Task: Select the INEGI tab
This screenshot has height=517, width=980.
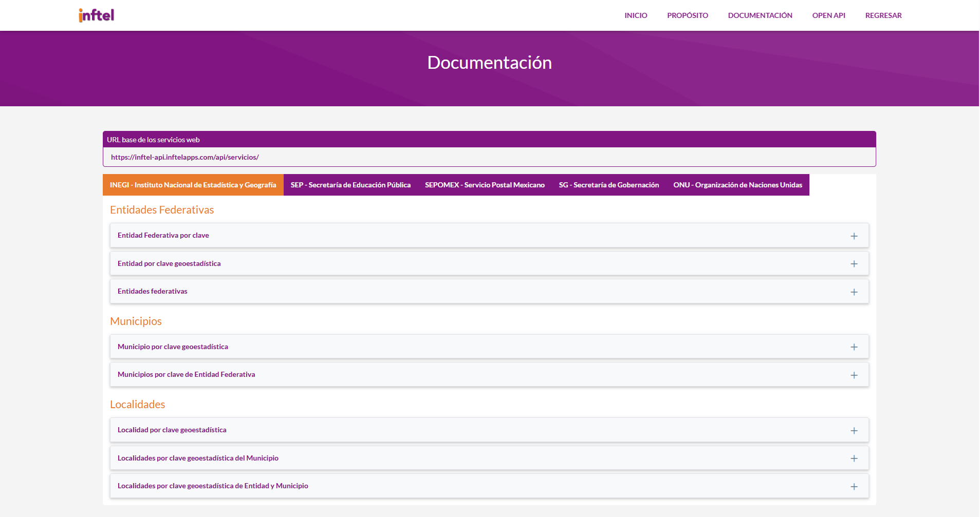Action: 193,185
